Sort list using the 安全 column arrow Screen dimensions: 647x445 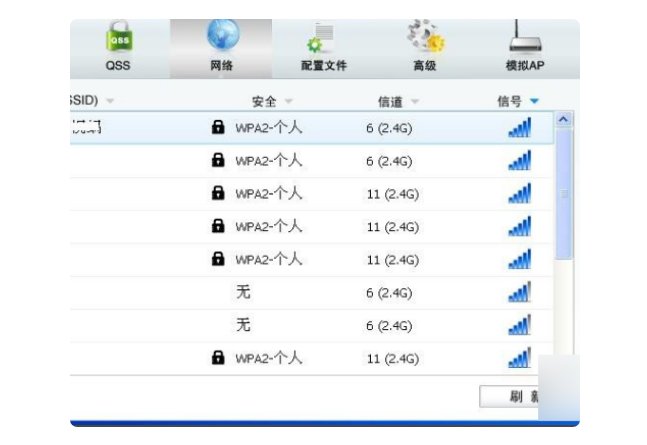[289, 101]
